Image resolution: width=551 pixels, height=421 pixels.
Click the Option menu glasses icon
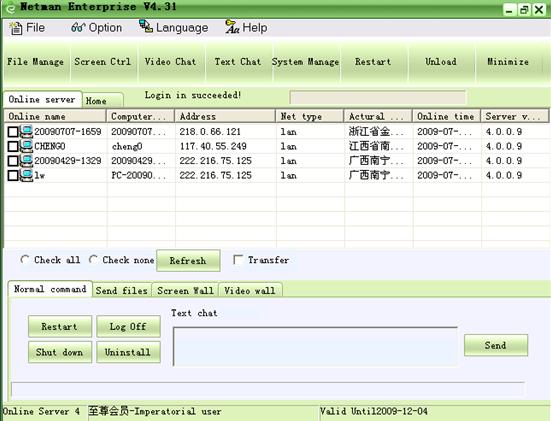78,27
